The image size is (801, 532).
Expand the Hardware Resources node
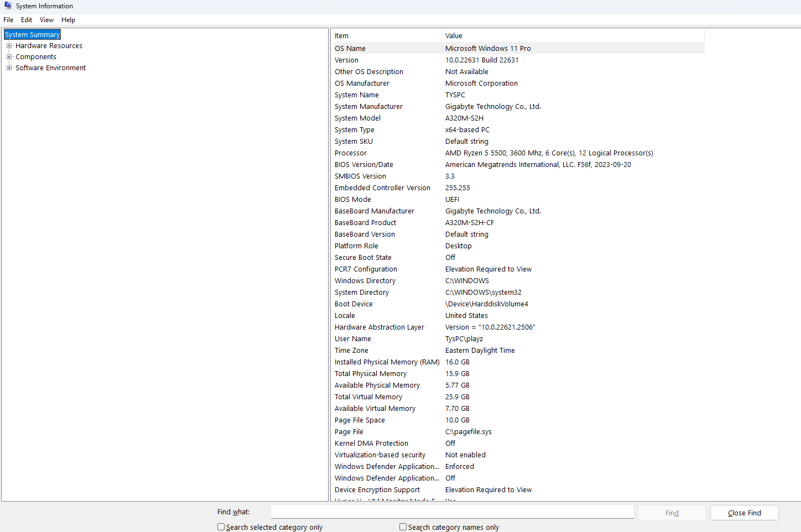click(9, 46)
